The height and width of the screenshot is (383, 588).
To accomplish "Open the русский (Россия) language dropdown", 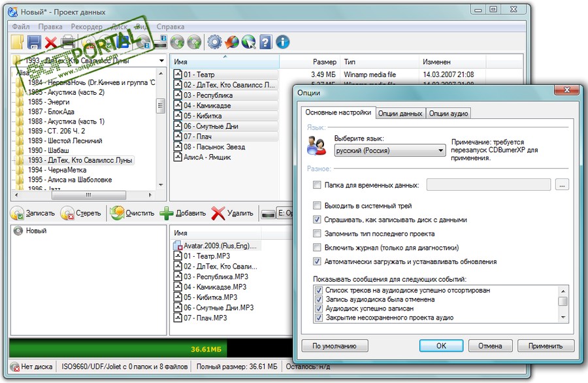I will [390, 150].
